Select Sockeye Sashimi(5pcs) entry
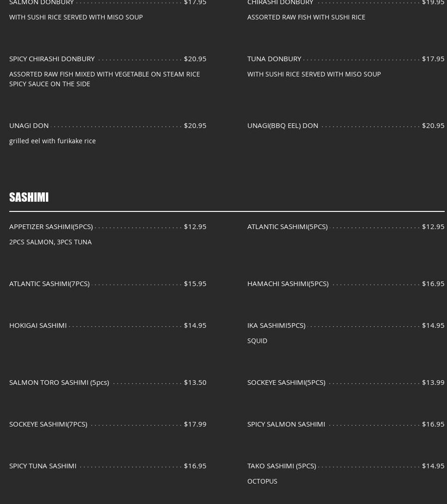The height and width of the screenshot is (504, 447). click(286, 383)
